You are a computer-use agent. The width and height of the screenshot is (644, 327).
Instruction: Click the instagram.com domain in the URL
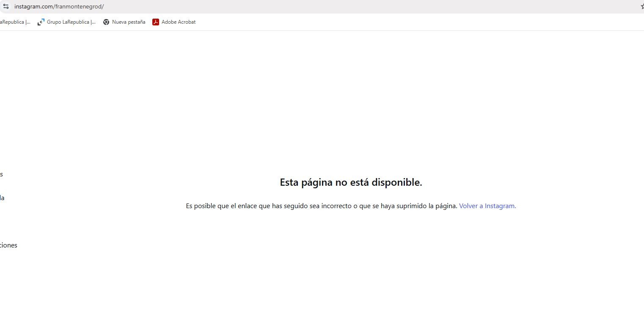[33, 7]
